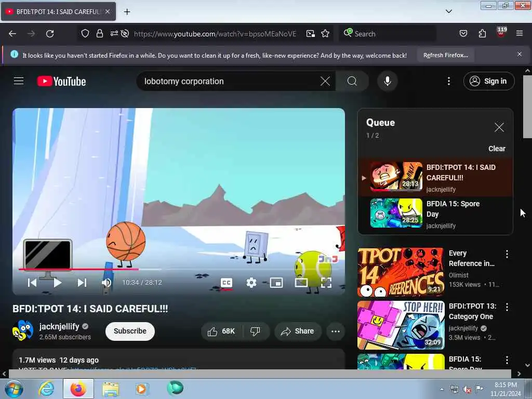
Task: Open more actions below the video
Action: (335, 331)
